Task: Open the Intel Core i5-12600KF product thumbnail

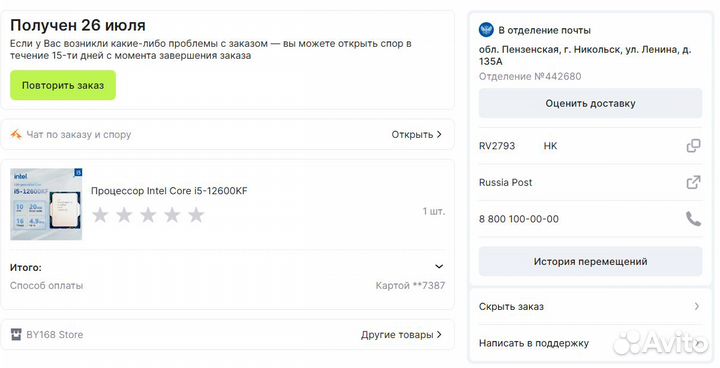Action: pos(46,204)
